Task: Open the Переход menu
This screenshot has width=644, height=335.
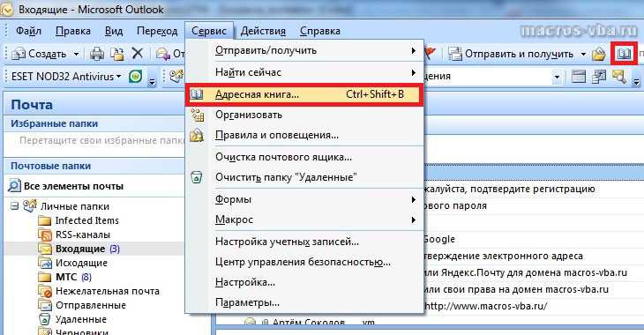Action: click(157, 31)
